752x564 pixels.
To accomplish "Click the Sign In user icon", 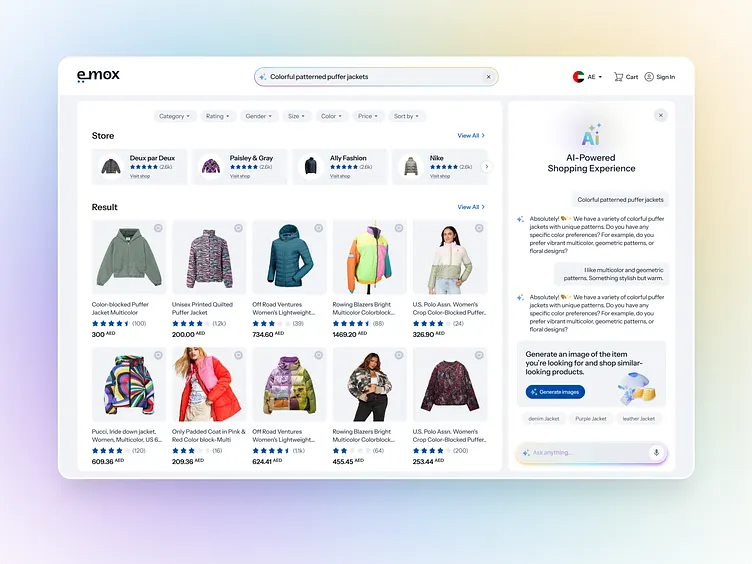I will point(649,77).
